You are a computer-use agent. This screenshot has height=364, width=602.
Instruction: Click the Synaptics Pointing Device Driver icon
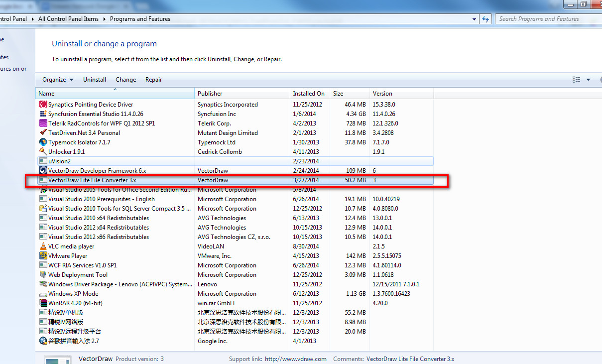(44, 105)
